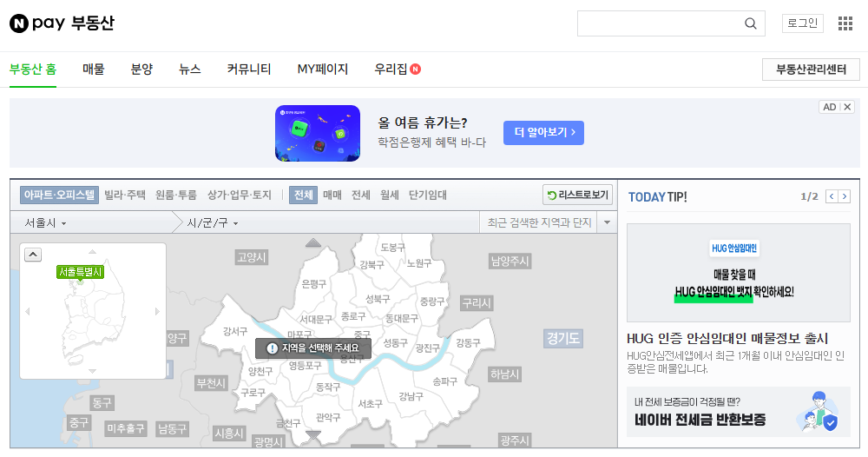Click the ad banner app image
This screenshot has height=457, width=868.
[x=318, y=134]
